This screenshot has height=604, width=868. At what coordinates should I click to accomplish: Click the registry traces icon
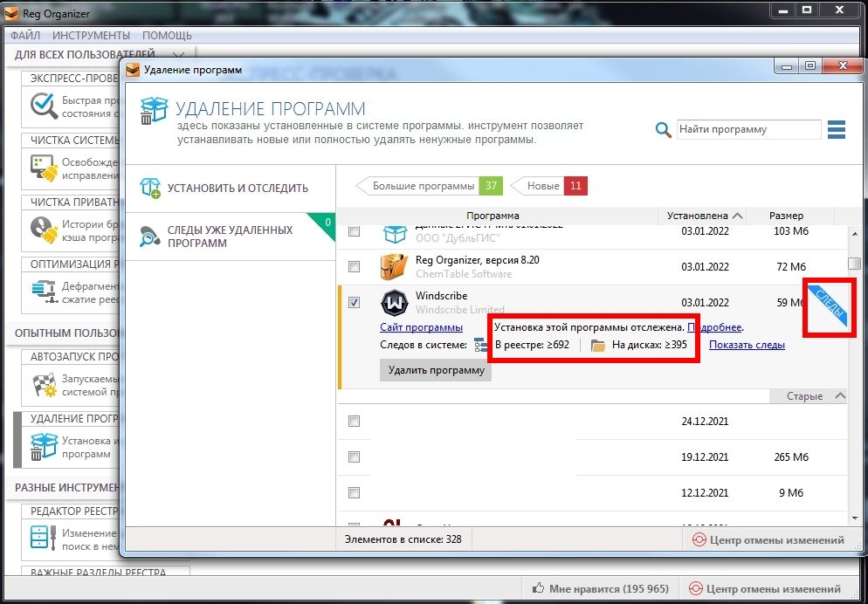(x=480, y=345)
